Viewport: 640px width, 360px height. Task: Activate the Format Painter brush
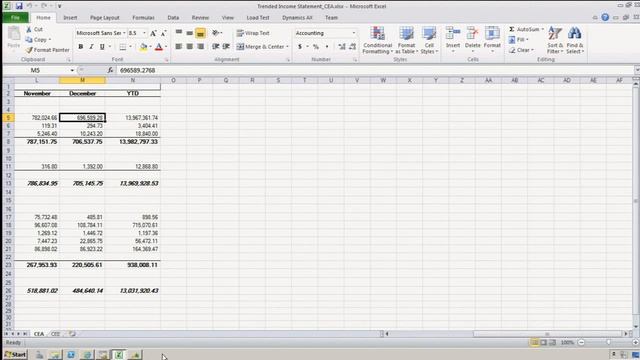29,50
